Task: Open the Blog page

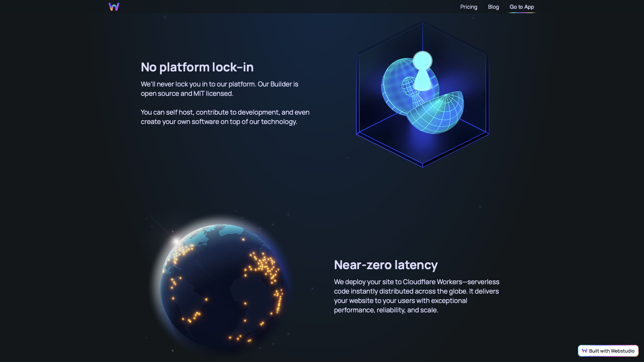Action: pyautogui.click(x=493, y=7)
